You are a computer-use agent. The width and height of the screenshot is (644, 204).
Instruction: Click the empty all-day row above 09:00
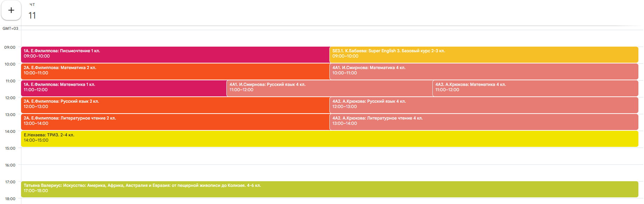[329, 38]
